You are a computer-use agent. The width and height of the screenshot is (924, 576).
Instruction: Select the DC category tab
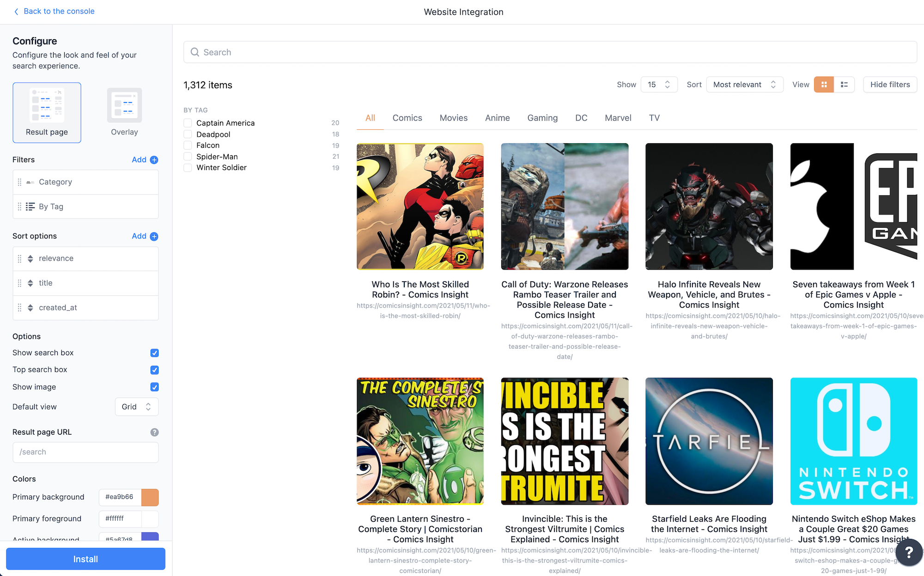[x=581, y=118]
